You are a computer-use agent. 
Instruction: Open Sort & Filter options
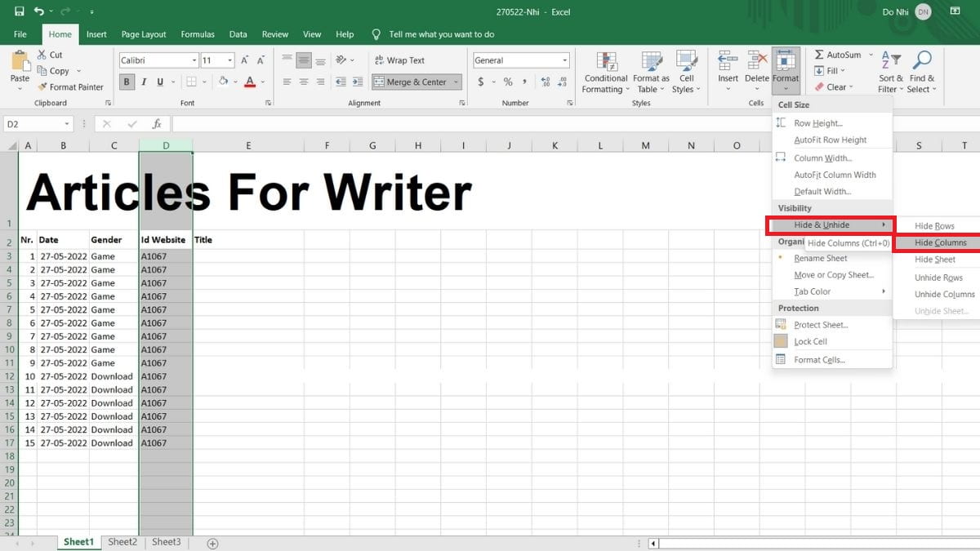click(890, 72)
